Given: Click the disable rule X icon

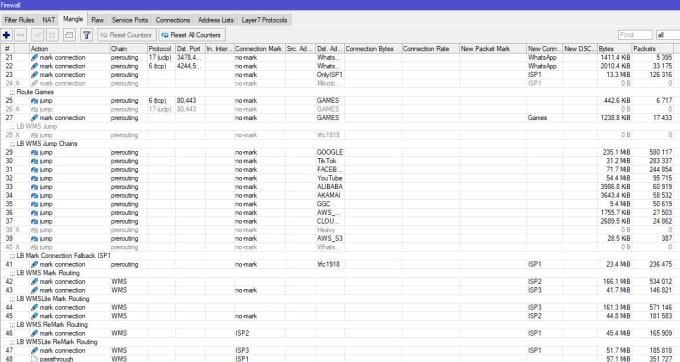Looking at the screenshot, I should 52,35.
